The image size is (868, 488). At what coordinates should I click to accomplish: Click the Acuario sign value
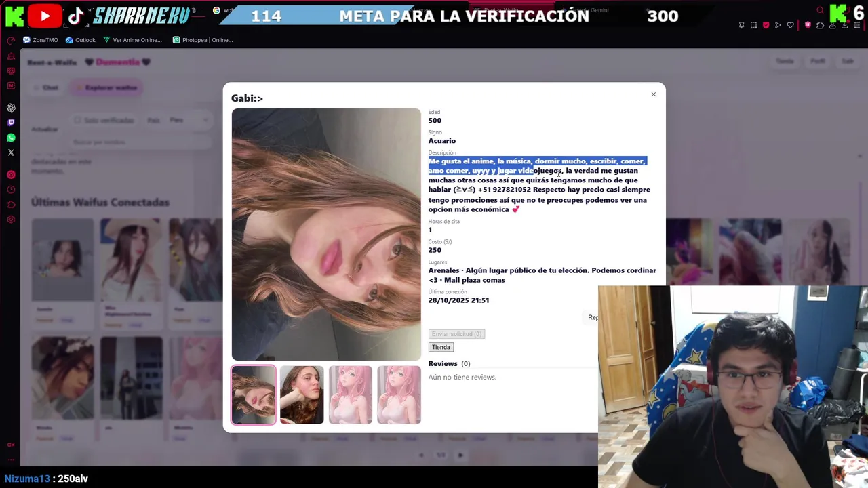pos(442,141)
